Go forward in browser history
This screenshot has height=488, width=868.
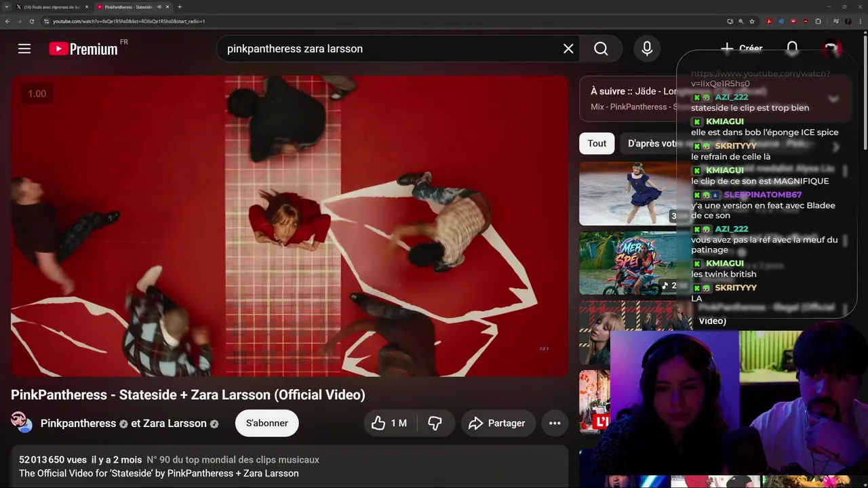click(20, 21)
